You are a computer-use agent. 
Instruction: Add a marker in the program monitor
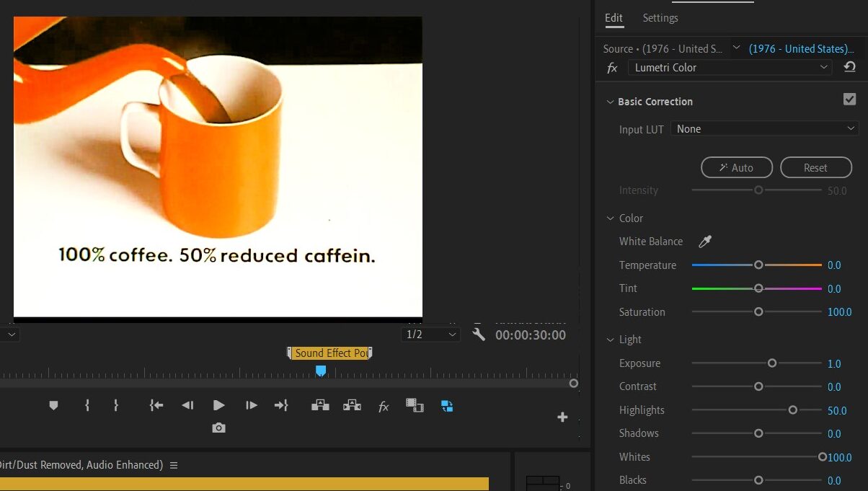click(53, 406)
